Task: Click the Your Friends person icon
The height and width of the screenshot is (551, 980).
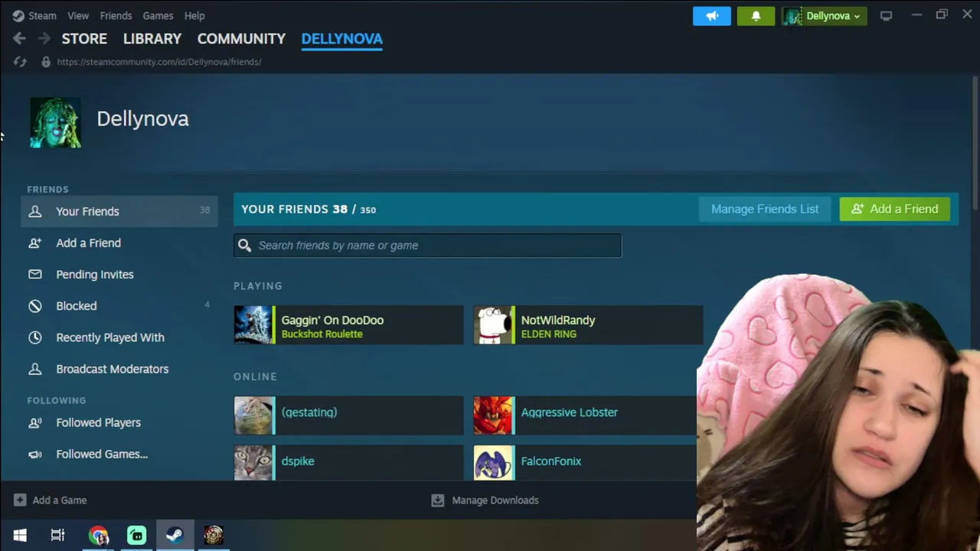Action: pos(35,211)
